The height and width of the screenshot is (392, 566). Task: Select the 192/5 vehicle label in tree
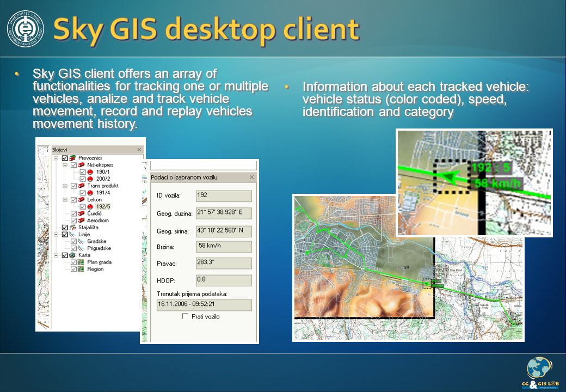point(103,206)
